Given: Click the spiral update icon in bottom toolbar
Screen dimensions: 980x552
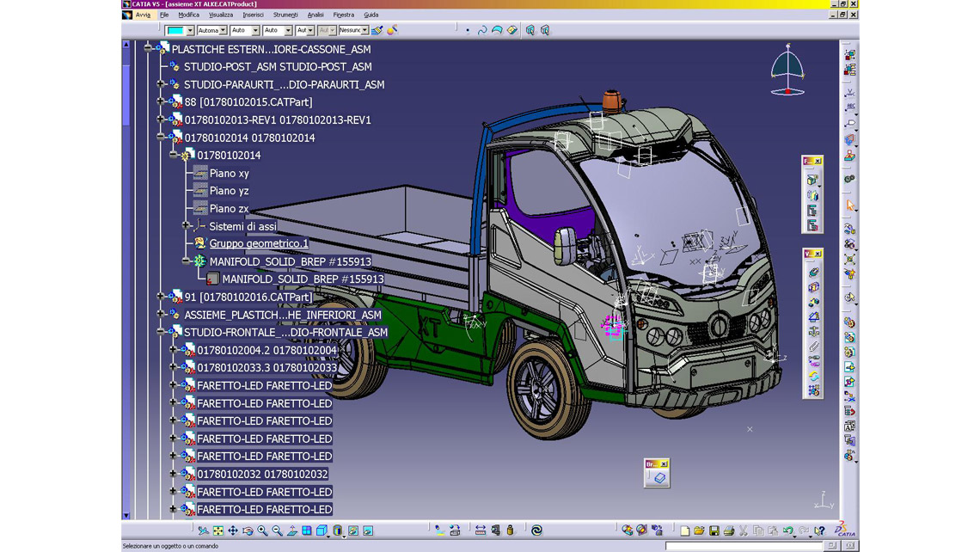Looking at the screenshot, I should (x=536, y=531).
